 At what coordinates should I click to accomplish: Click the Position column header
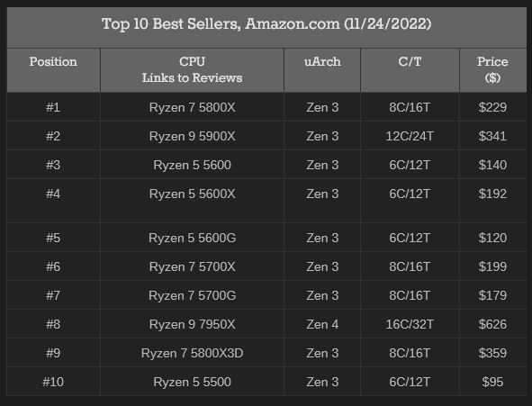[x=53, y=62]
